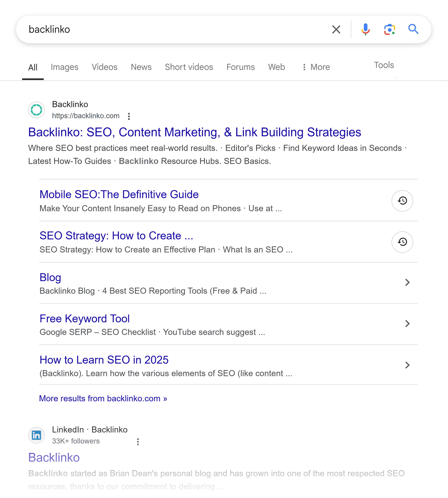Click the LinkedIn · Backlinko source label
Screen dimensions: 448x498
click(x=90, y=430)
